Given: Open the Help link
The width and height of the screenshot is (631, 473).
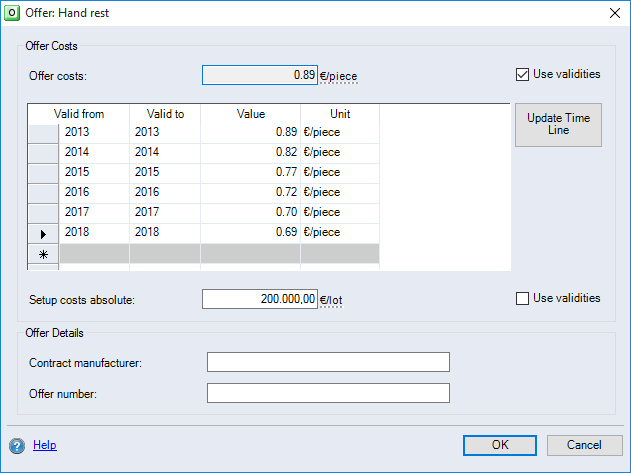Looking at the screenshot, I should coord(45,445).
